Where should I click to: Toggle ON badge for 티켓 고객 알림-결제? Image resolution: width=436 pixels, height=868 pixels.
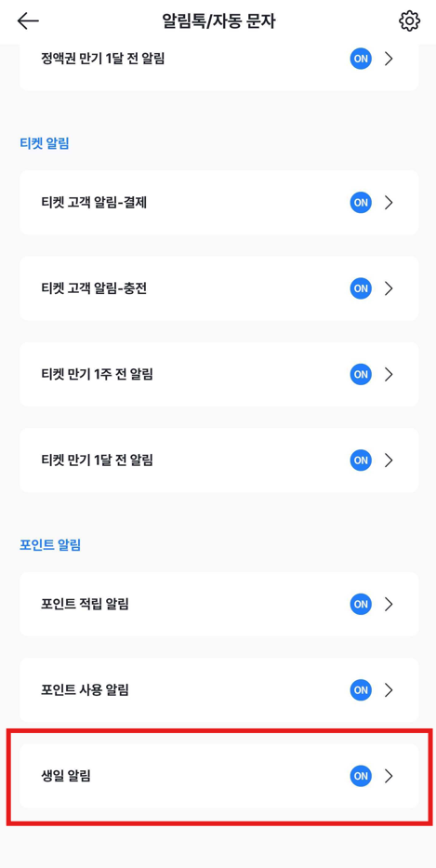point(361,203)
